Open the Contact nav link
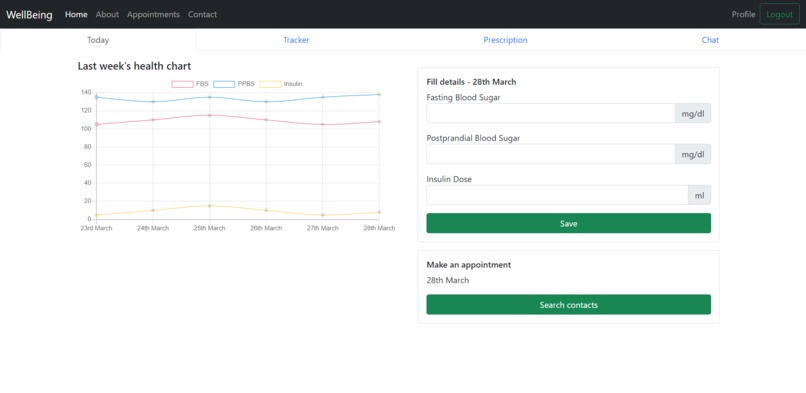The height and width of the screenshot is (393, 806). (202, 14)
